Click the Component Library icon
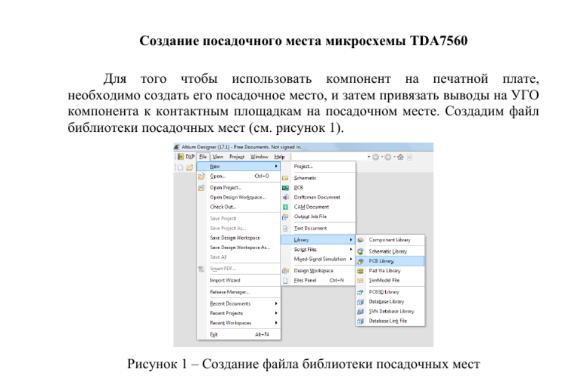 (x=360, y=240)
